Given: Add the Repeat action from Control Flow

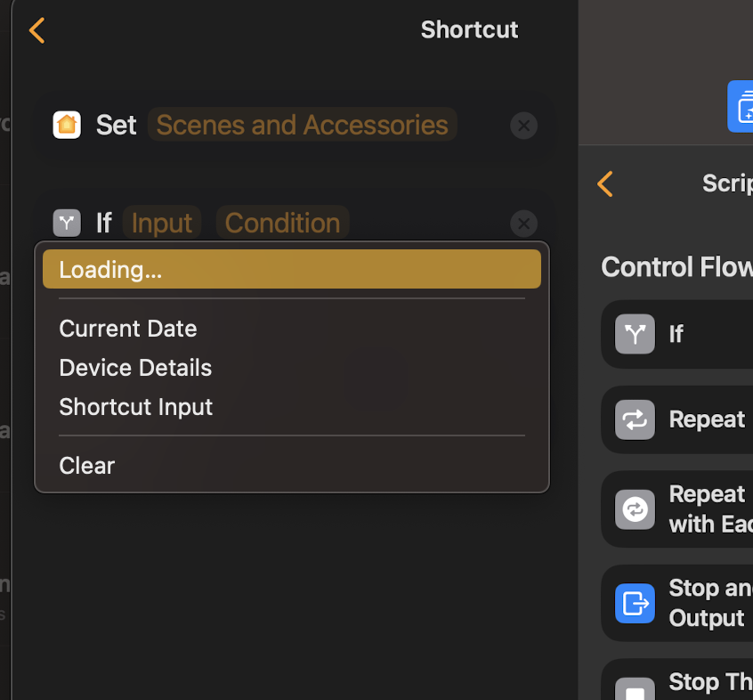Looking at the screenshot, I should tap(707, 419).
